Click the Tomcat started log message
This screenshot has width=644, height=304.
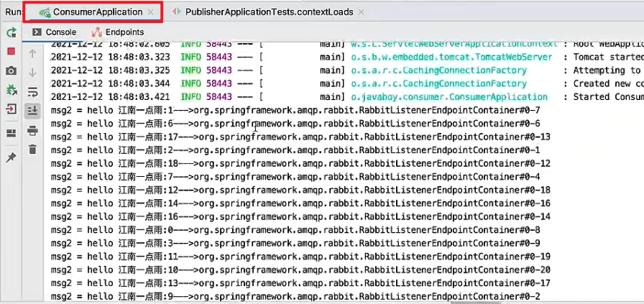[x=609, y=57]
